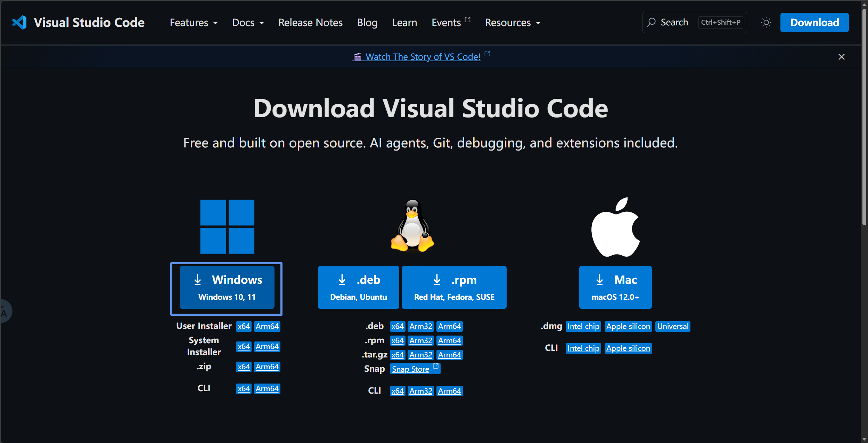Select Linux .rpm Arm64 link
Screen dimensions: 868x443
tap(449, 340)
